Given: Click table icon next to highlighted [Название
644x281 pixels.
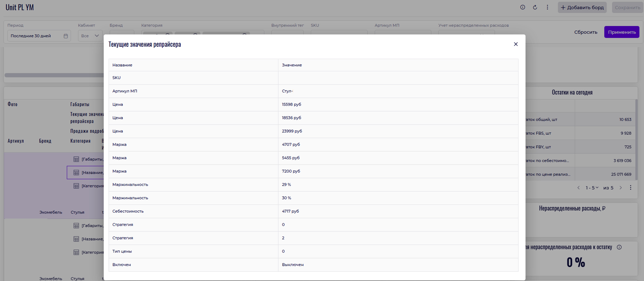Looking at the screenshot, I should click(76, 173).
